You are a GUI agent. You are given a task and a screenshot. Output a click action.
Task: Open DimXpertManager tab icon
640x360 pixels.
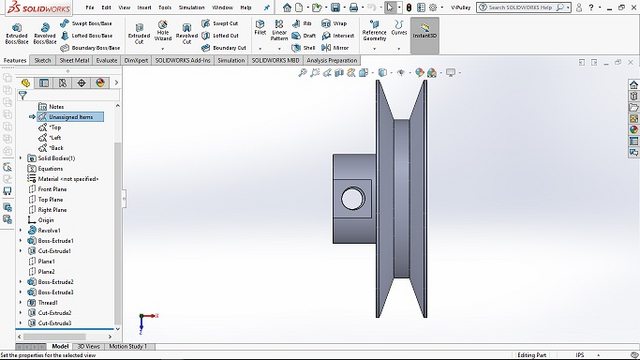(81, 83)
